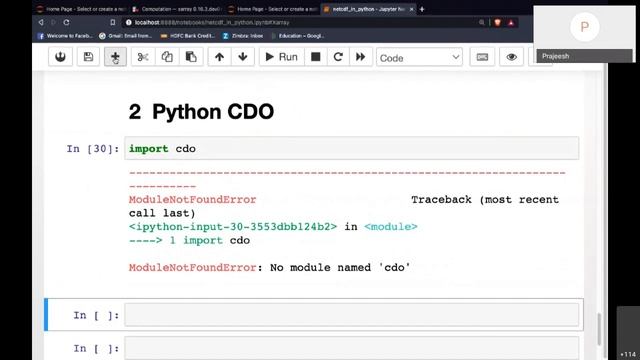640x360 pixels.
Task: Open Brave shields lion icon
Action: (498, 22)
